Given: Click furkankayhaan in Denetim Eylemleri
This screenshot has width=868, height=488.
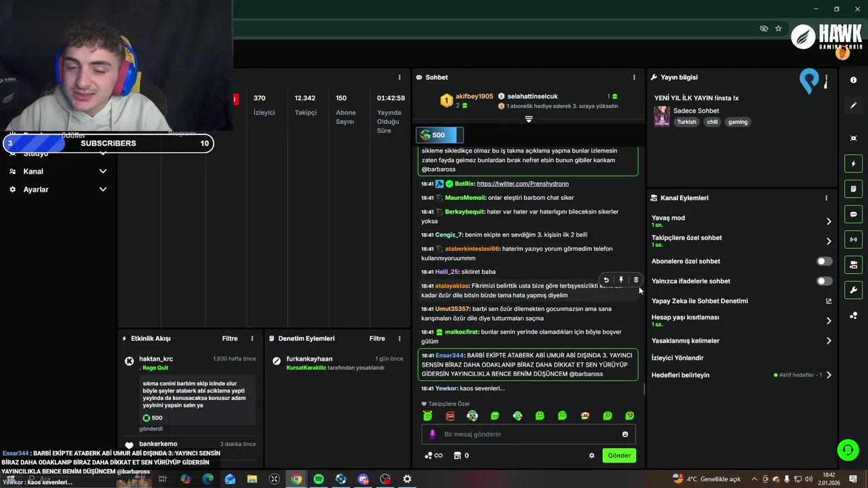Looking at the screenshot, I should [309, 359].
